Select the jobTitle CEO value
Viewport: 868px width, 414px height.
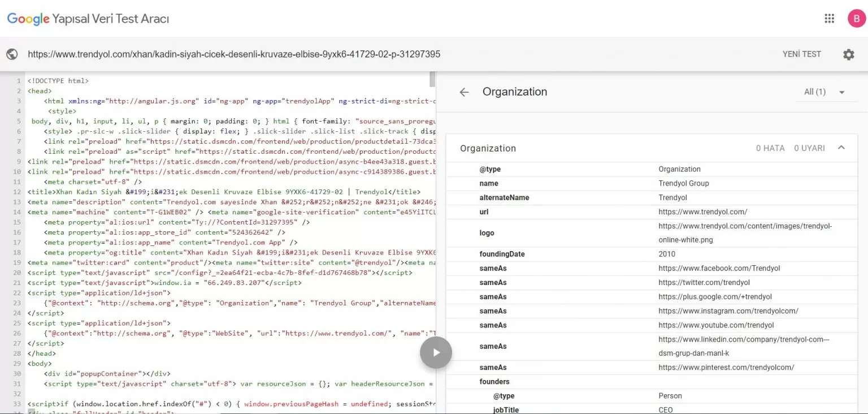click(666, 409)
